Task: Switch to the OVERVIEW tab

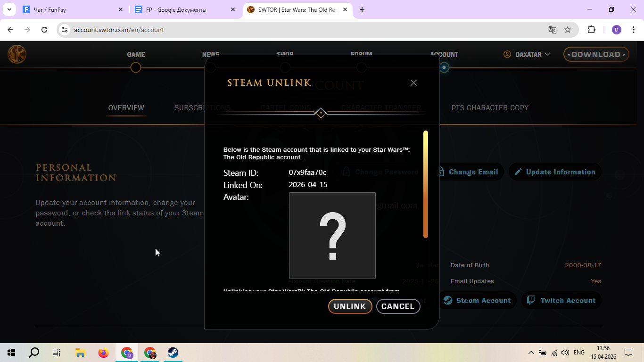Action: (x=126, y=108)
